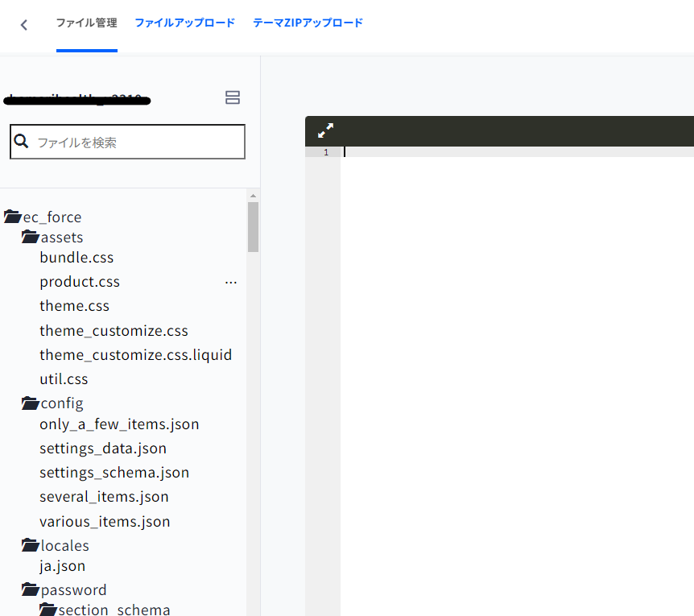
Task: Toggle the file panel layout icon
Action: tap(233, 98)
